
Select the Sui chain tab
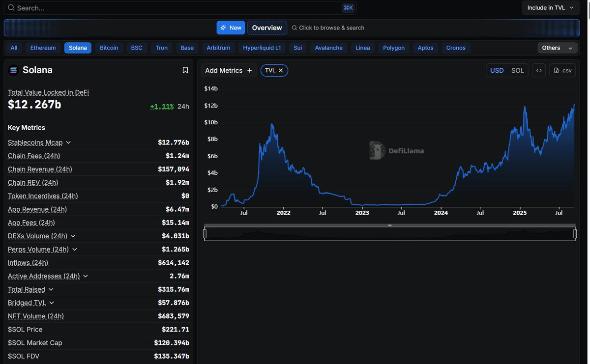297,48
